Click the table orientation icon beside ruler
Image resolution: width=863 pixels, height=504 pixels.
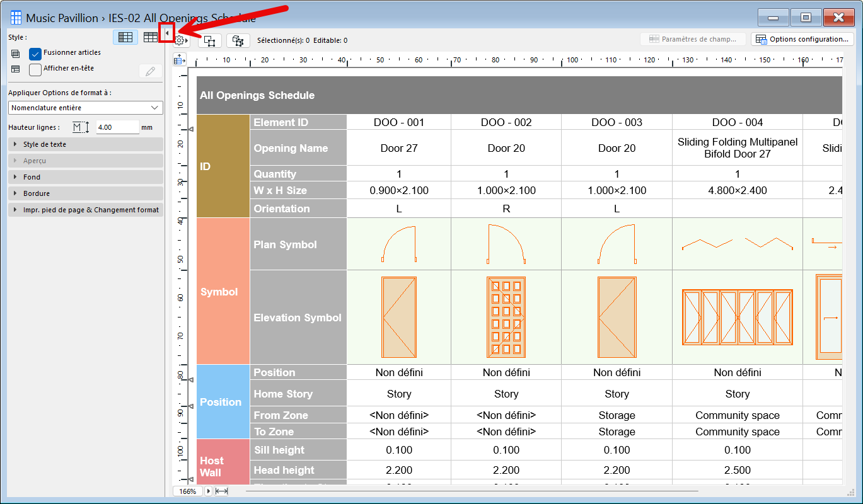(x=180, y=59)
